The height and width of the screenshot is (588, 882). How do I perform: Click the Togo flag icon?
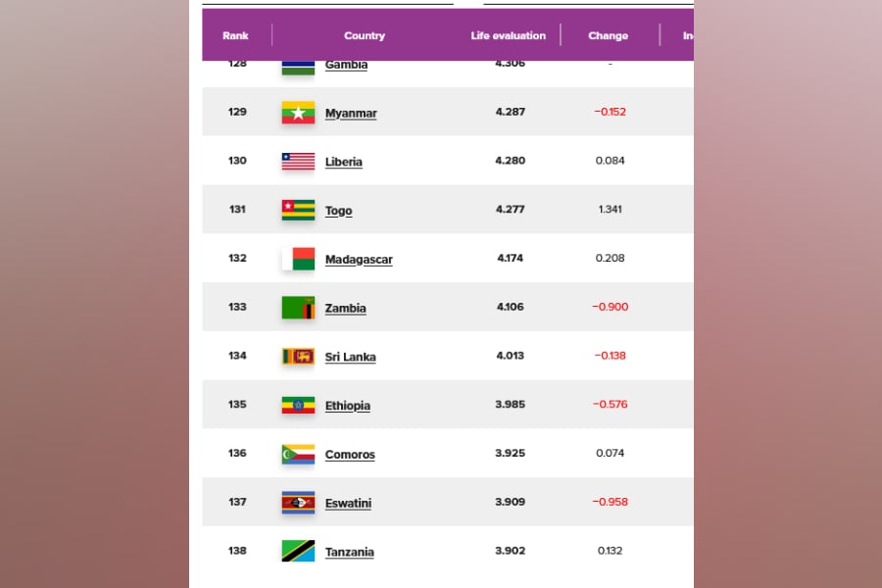tap(298, 210)
